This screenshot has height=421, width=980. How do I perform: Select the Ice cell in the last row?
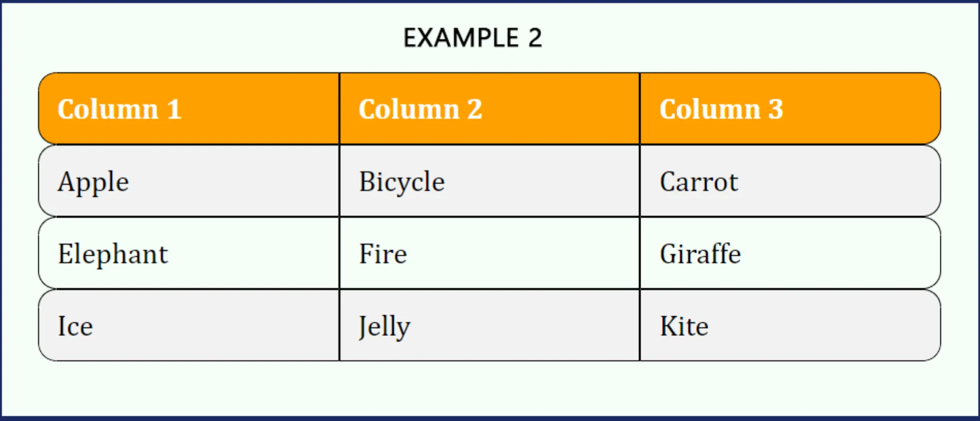[189, 326]
